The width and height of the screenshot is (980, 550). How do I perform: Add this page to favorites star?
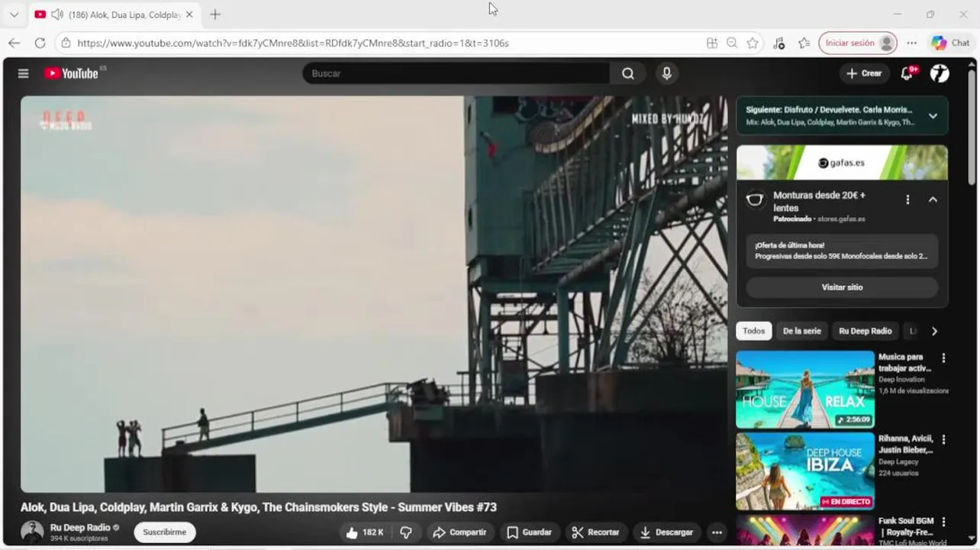753,43
